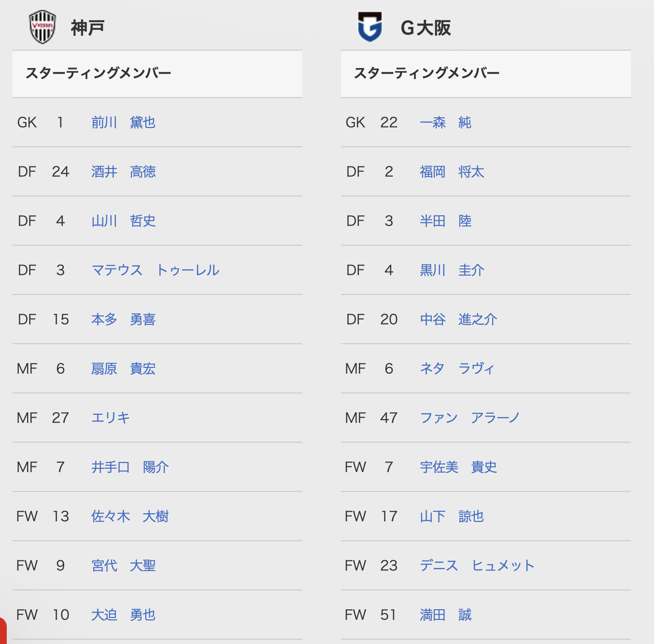This screenshot has width=654, height=644.
Task: Open デニス ヒュメット profile link
Action: pos(477,566)
